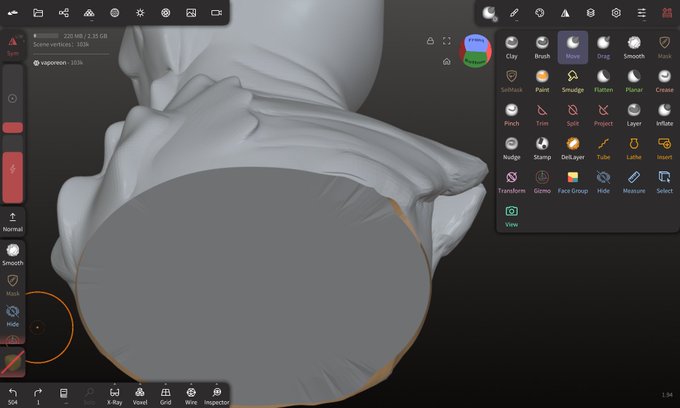Activate the Paint tool

542,81
